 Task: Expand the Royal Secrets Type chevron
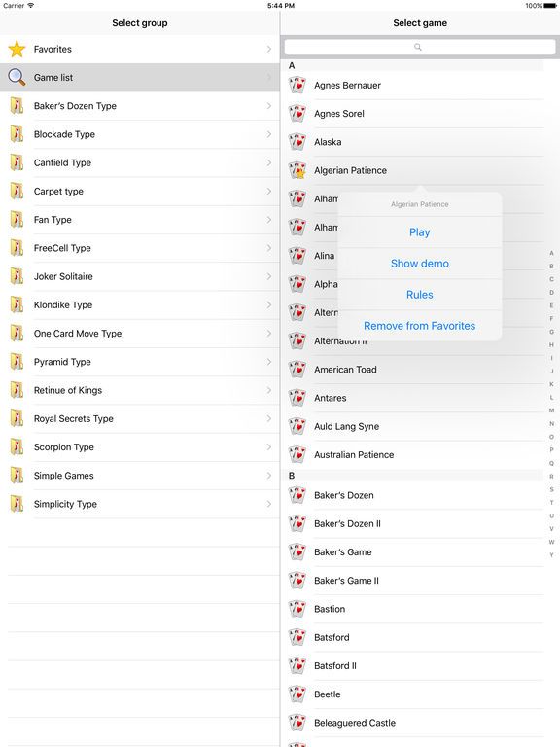point(269,419)
